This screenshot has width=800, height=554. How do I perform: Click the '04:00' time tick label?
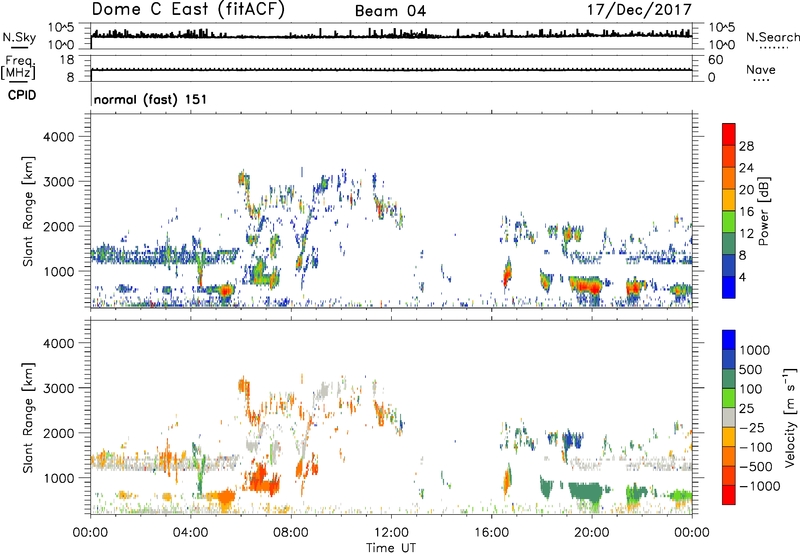pos(190,533)
